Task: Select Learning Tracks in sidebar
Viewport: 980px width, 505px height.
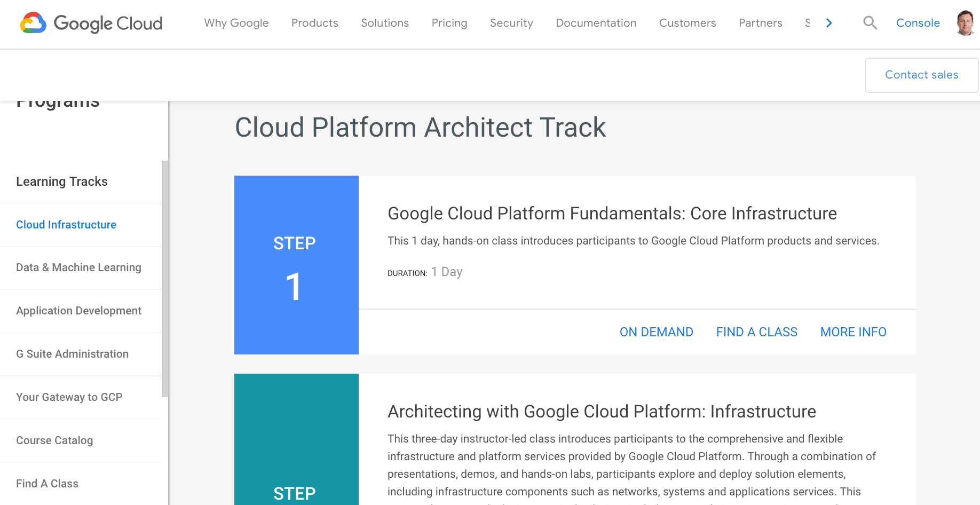Action: pyautogui.click(x=62, y=182)
